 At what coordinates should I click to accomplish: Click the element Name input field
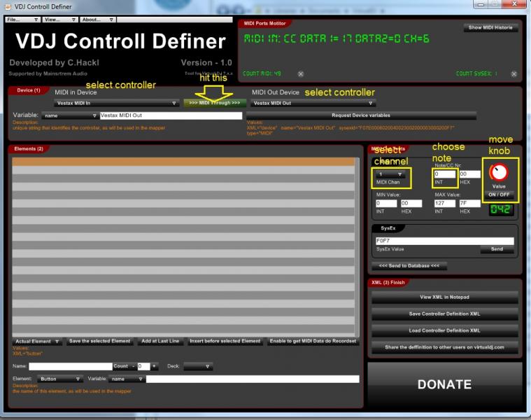tap(71, 366)
